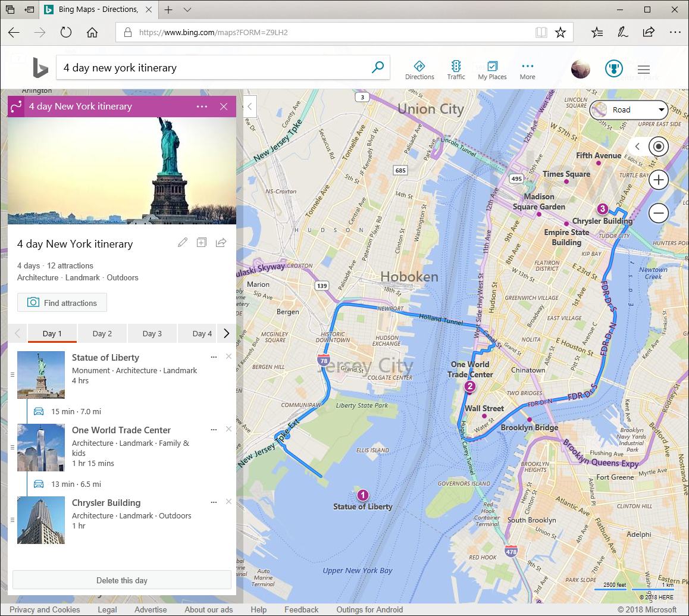The height and width of the screenshot is (616, 689).
Task: Click the search magnifier icon
Action: tap(377, 67)
